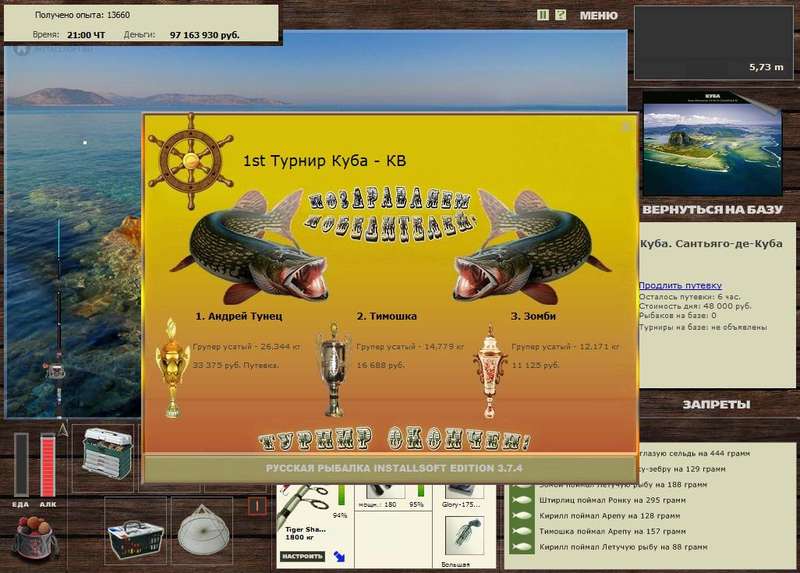The height and width of the screenshot is (573, 800).
Task: Click the НАСТРОИТЬ button
Action: pos(302,556)
